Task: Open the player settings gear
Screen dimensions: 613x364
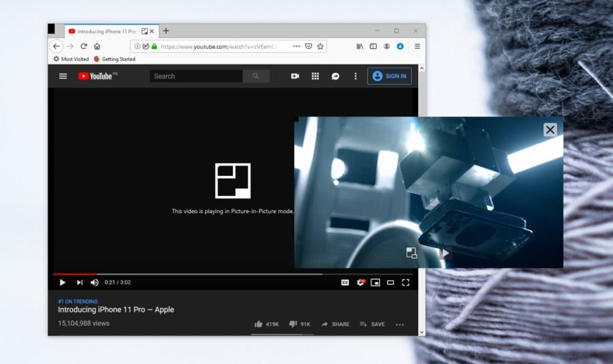Action: point(360,282)
